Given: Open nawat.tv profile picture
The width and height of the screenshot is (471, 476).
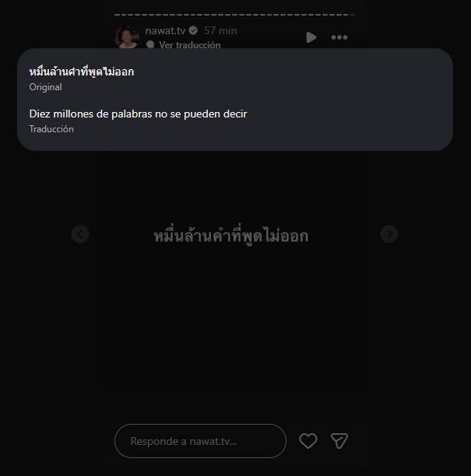Looking at the screenshot, I should (x=127, y=37).
